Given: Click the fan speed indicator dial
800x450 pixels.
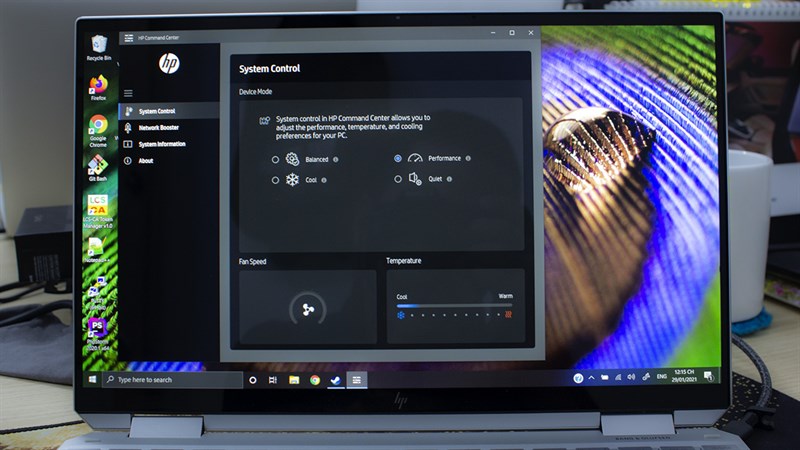Looking at the screenshot, I should [x=308, y=309].
